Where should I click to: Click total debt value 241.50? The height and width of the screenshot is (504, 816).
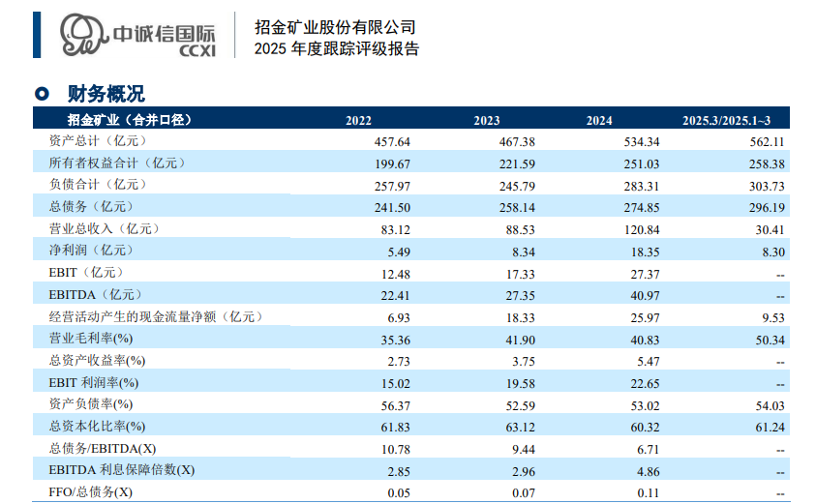coord(392,208)
